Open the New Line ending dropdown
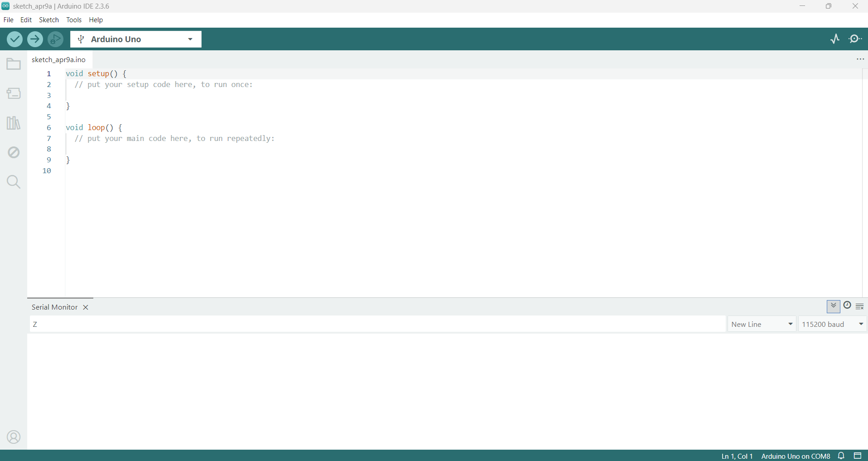This screenshot has width=868, height=461. (762, 324)
